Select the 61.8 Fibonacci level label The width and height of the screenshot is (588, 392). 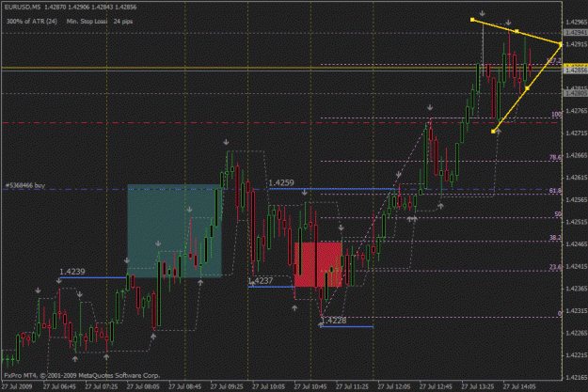click(x=555, y=191)
